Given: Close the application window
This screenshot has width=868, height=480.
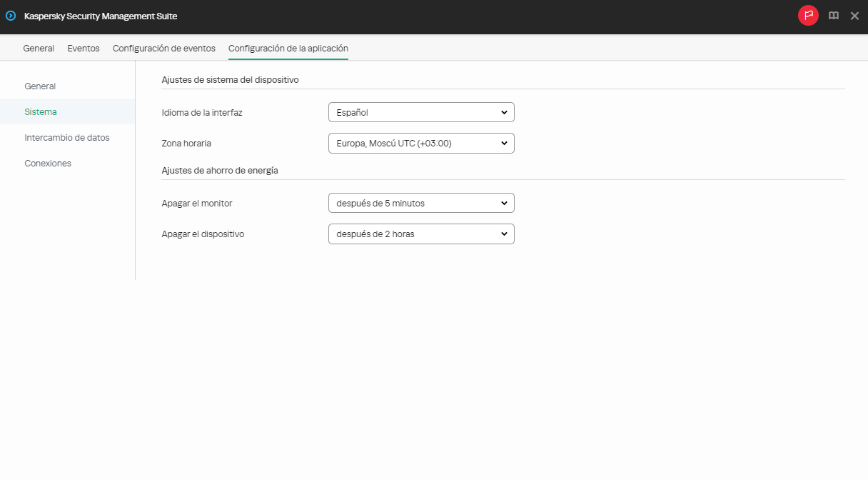Looking at the screenshot, I should [x=854, y=15].
